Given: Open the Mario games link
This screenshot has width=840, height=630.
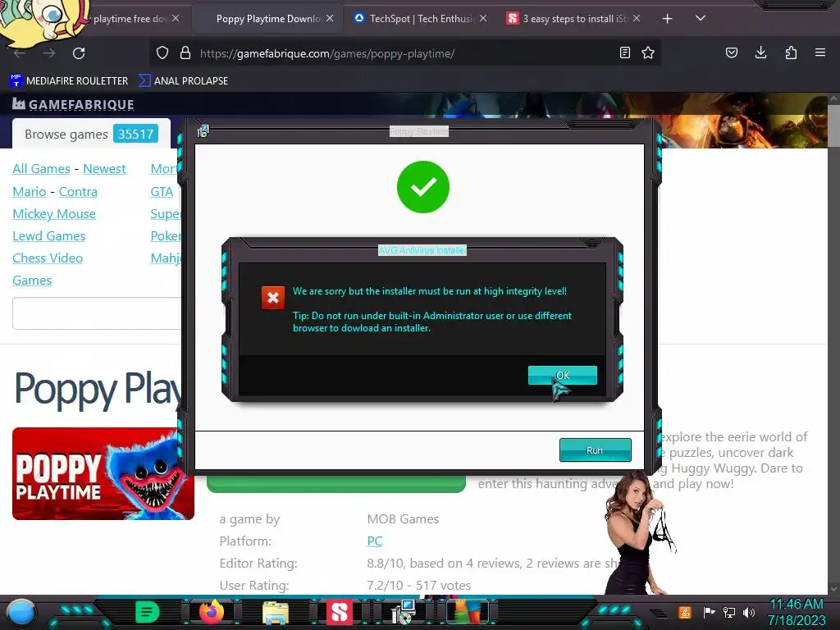Looking at the screenshot, I should pyautogui.click(x=30, y=192).
